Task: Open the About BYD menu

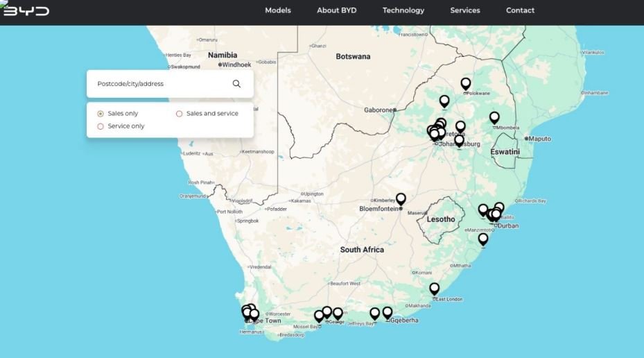Action: [x=336, y=10]
